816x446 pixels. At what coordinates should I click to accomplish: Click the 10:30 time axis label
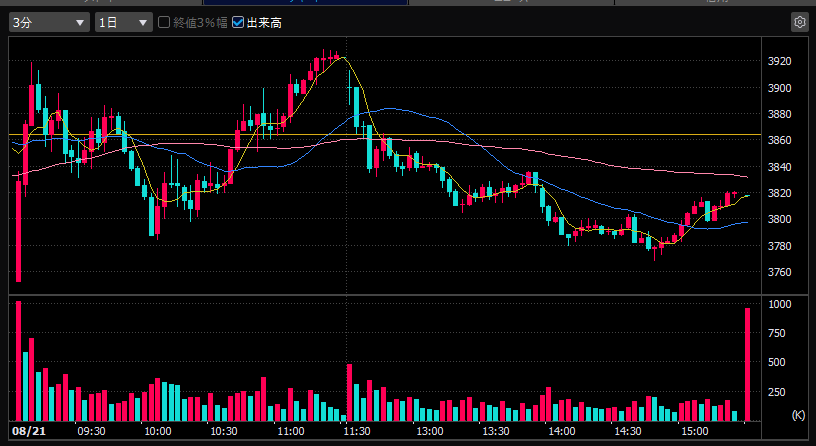click(224, 431)
